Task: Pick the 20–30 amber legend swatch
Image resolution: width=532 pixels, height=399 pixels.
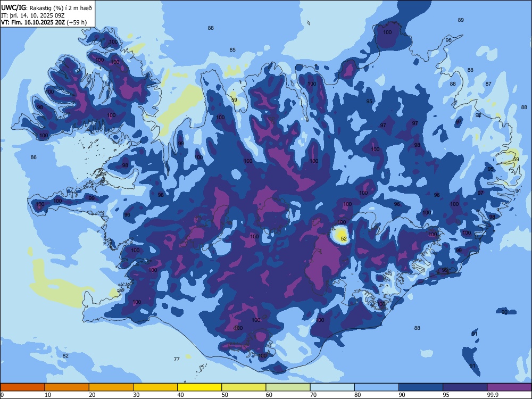Action: click(x=111, y=387)
